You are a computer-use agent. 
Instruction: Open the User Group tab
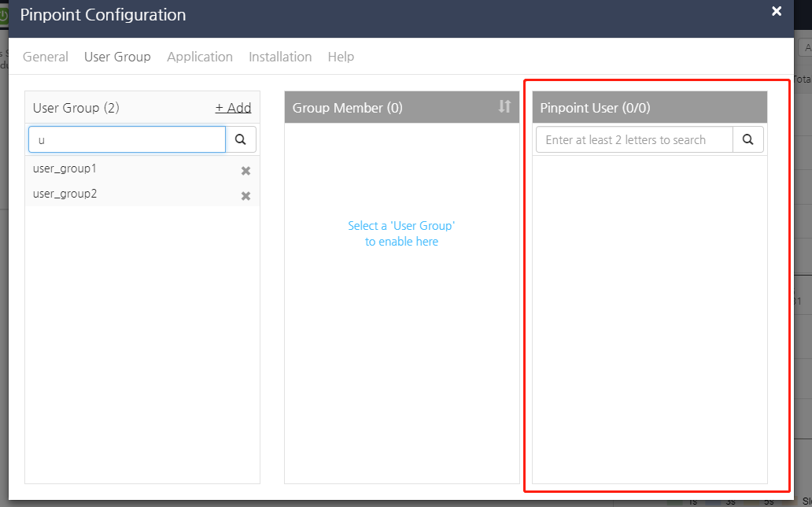pos(117,57)
